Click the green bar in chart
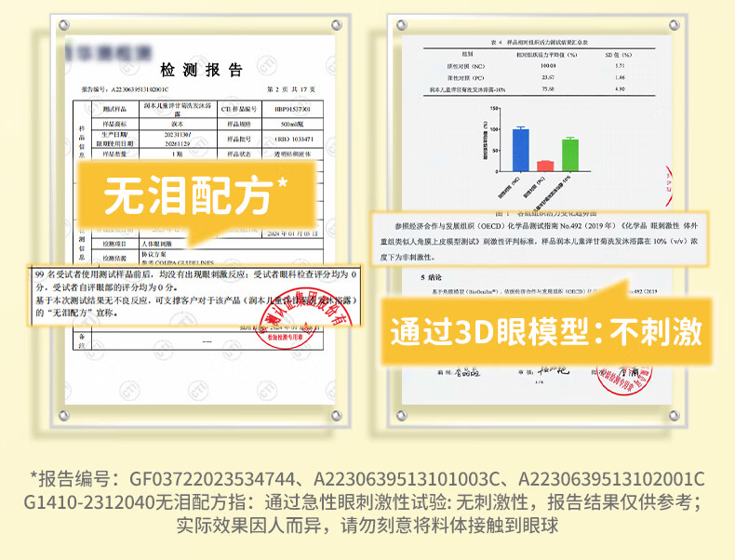 click(569, 154)
